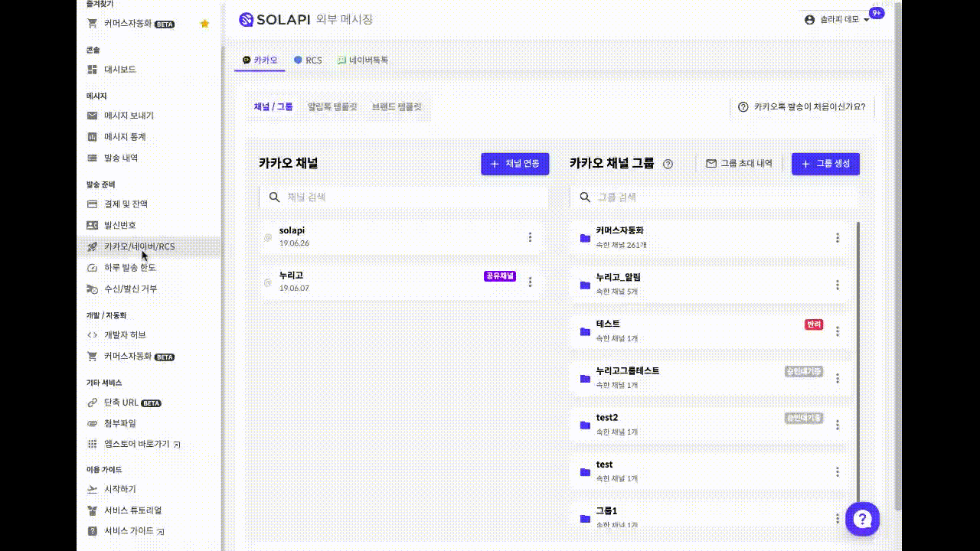Click folder icon of test2 group

[585, 425]
